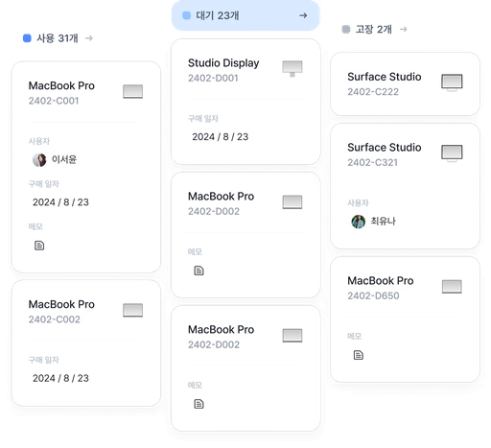Click laptop icon on MacBook Pro 2402-C001
491x448 pixels.
[x=133, y=91]
